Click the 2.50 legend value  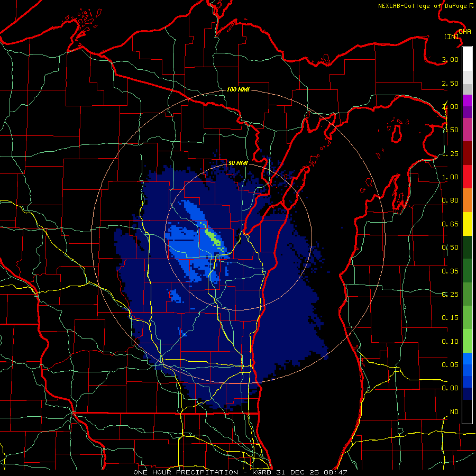450,83
